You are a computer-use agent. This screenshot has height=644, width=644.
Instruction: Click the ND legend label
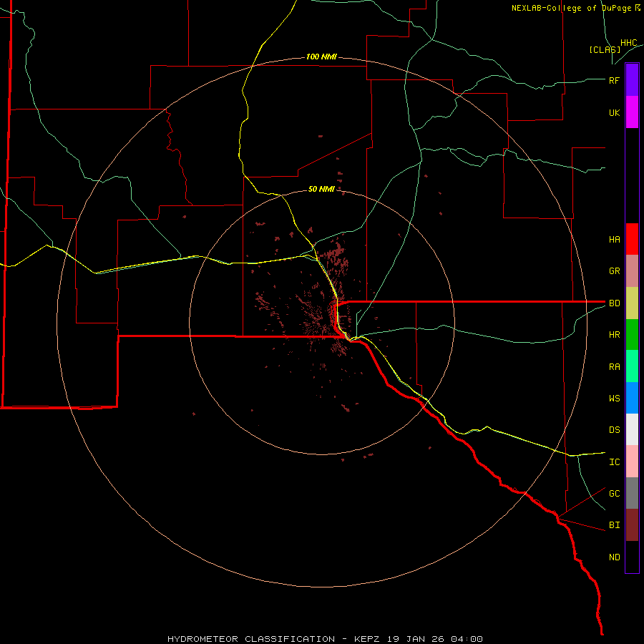pyautogui.click(x=615, y=557)
